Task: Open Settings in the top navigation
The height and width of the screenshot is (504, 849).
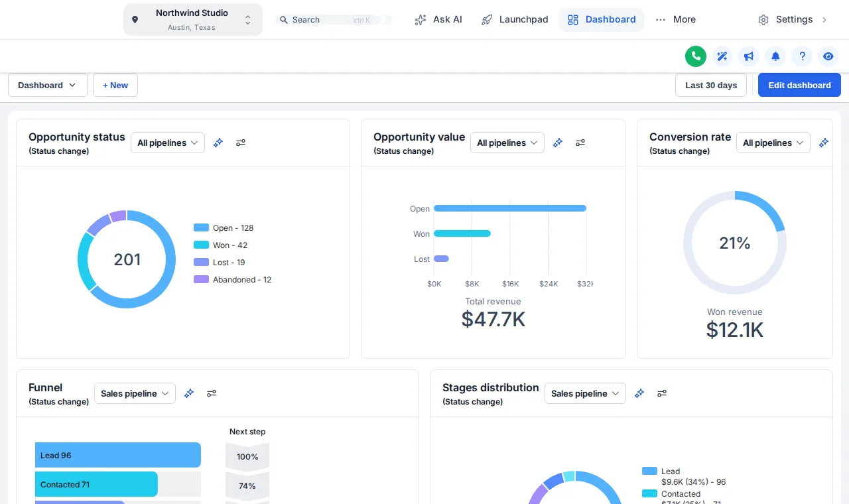Action: [x=793, y=20]
